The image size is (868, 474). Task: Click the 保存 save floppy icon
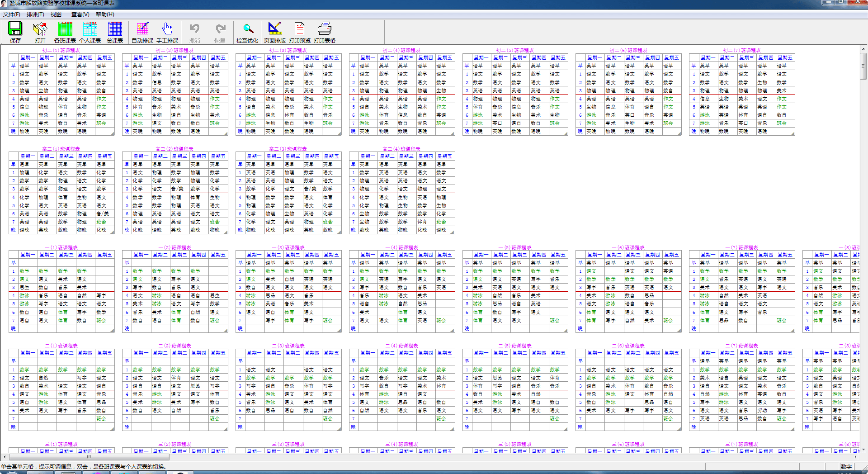coord(15,32)
